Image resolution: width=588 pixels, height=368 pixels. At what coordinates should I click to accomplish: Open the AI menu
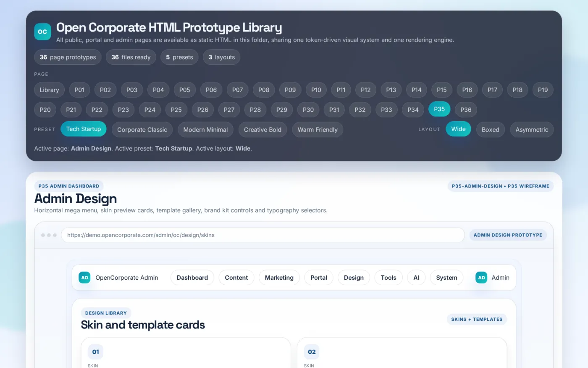click(x=417, y=278)
